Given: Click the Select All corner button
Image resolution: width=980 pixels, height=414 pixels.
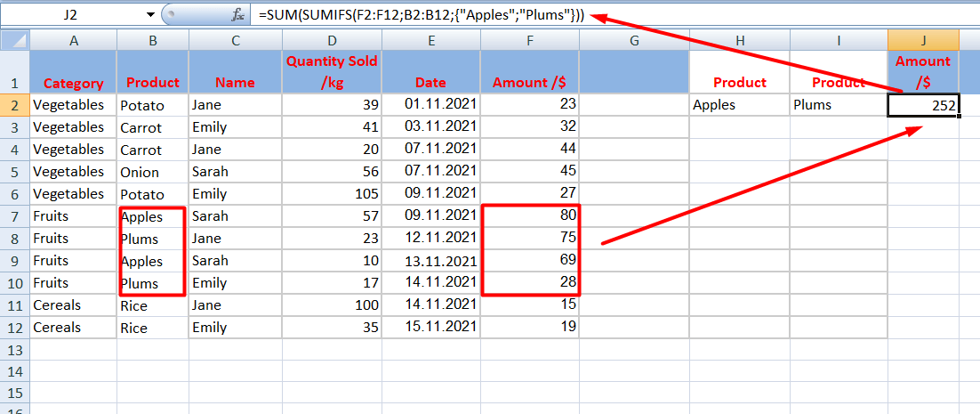Looking at the screenshot, I should click(14, 40).
